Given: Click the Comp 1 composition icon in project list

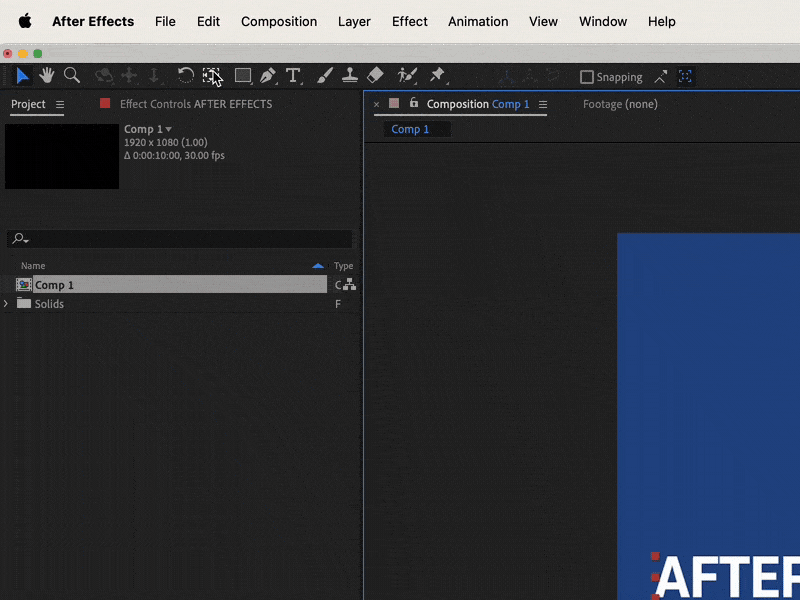Looking at the screenshot, I should [23, 285].
